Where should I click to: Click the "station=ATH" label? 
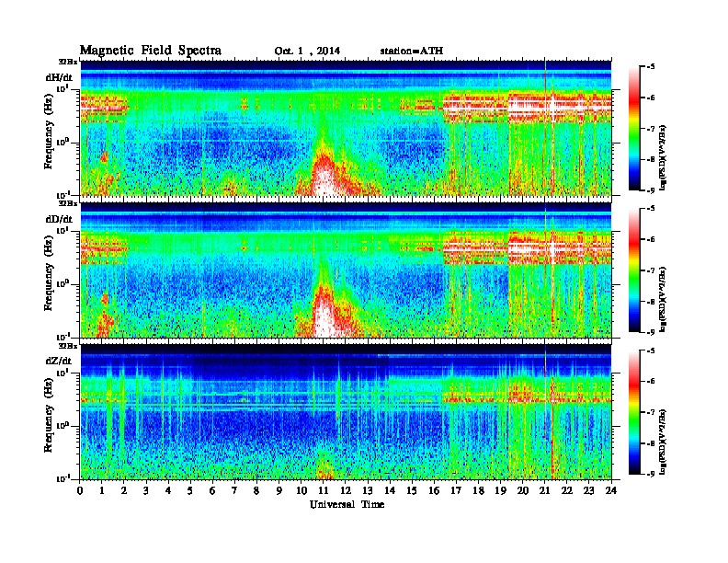tap(412, 51)
